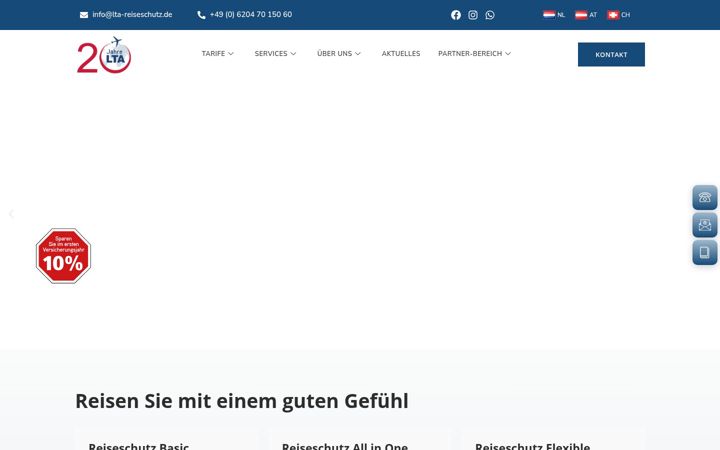
Task: Go to the AKTUELLES page
Action: coord(401,54)
